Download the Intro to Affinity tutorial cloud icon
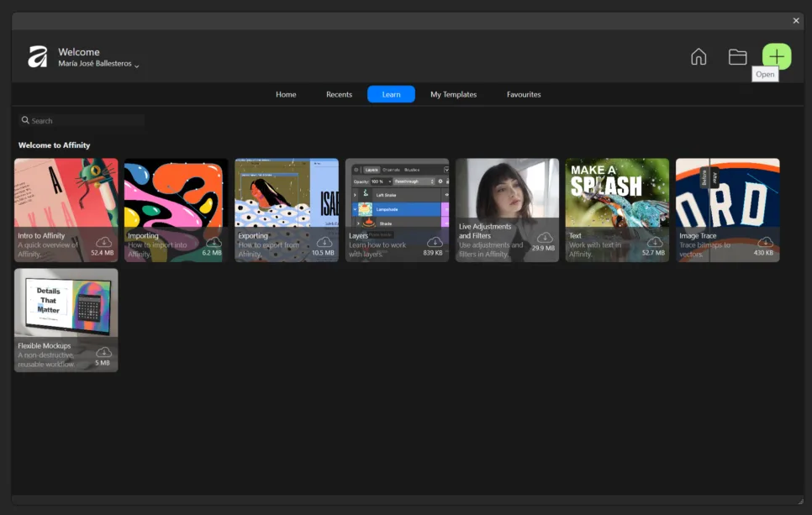The height and width of the screenshot is (515, 812). (x=103, y=242)
